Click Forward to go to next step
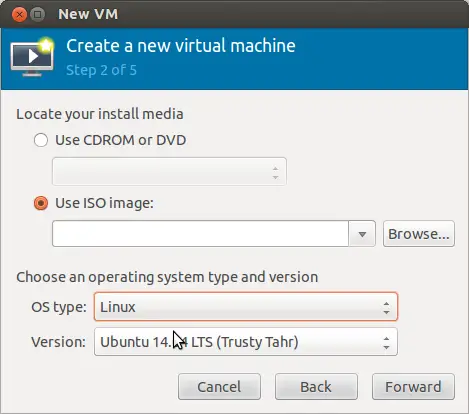Screen dimensions: 469x414 pyautogui.click(x=413, y=387)
